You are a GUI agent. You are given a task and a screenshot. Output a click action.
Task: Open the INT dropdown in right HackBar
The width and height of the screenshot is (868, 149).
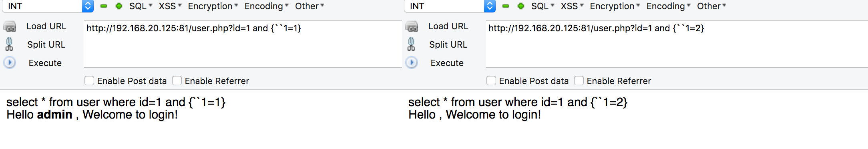(450, 6)
